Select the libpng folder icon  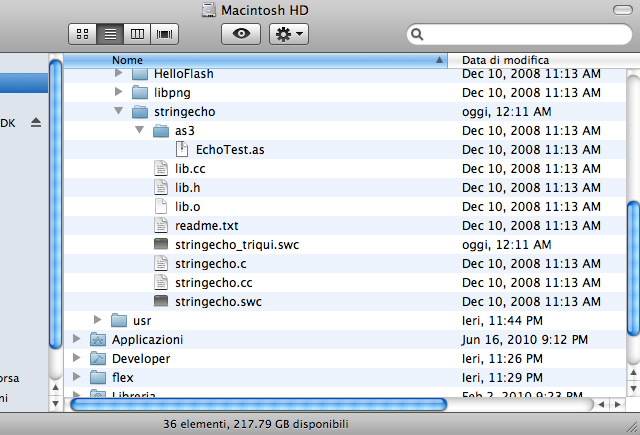click(140, 93)
